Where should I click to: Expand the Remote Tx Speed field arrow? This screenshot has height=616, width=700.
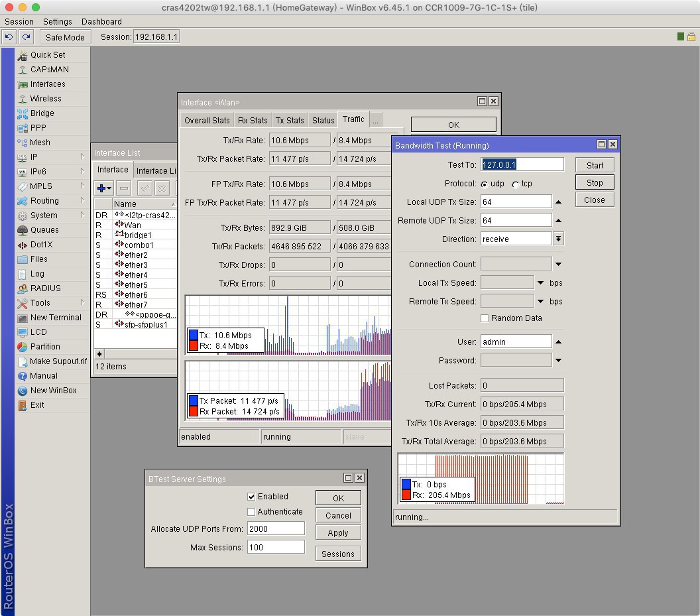(x=541, y=302)
